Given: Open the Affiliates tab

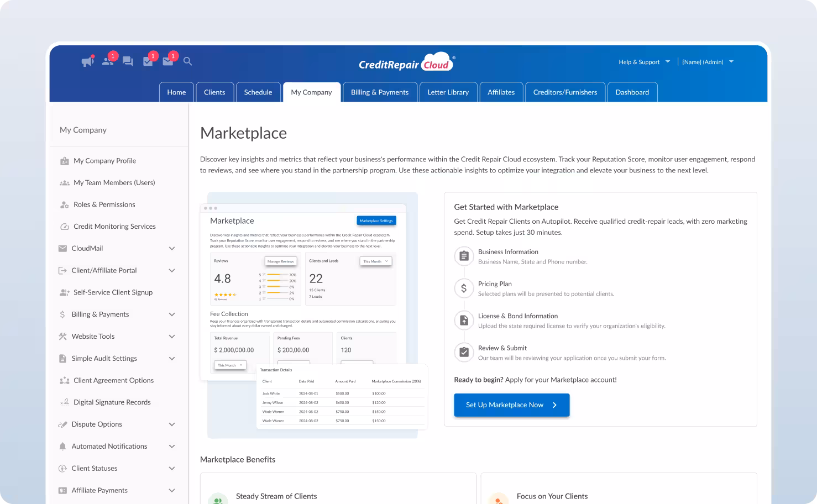Looking at the screenshot, I should click(501, 92).
